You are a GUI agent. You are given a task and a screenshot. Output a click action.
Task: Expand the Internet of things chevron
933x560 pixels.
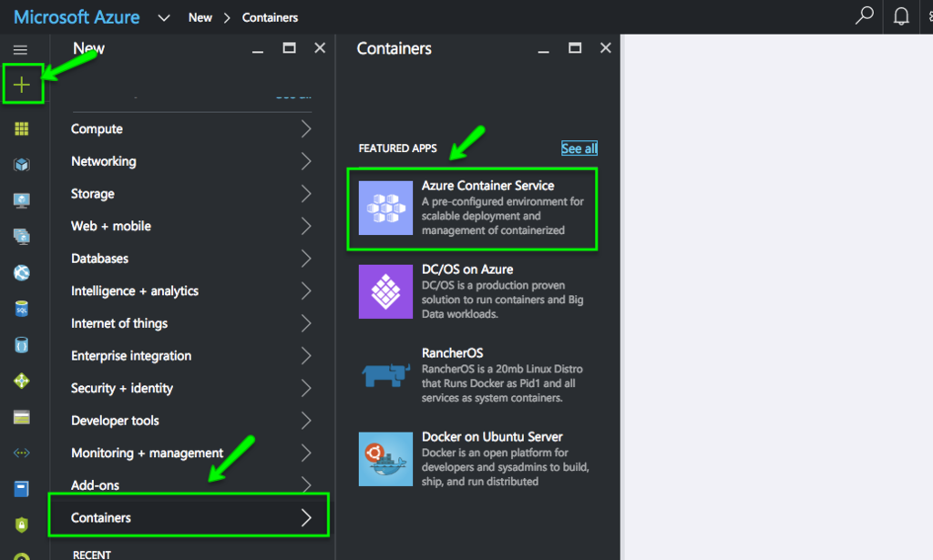coord(306,323)
